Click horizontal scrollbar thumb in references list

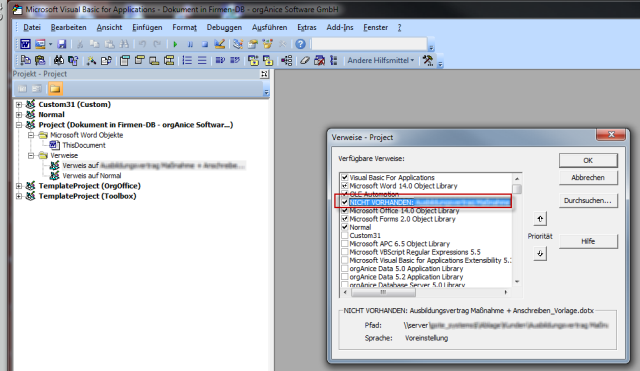[383, 292]
